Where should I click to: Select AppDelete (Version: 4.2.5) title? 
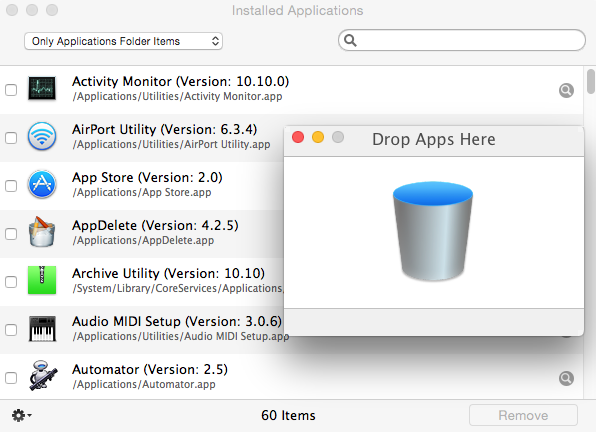coord(155,225)
